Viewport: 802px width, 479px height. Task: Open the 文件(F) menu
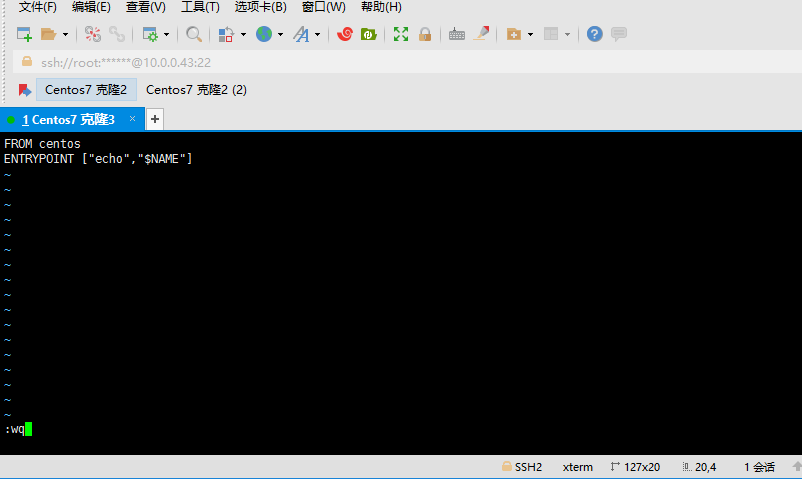click(x=38, y=7)
